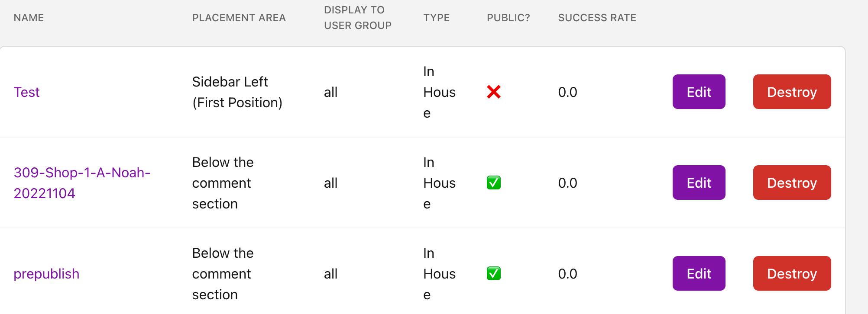This screenshot has width=868, height=314.
Task: Edit the 309-Shop-1-A-Noah-20221104 placement
Action: [698, 183]
